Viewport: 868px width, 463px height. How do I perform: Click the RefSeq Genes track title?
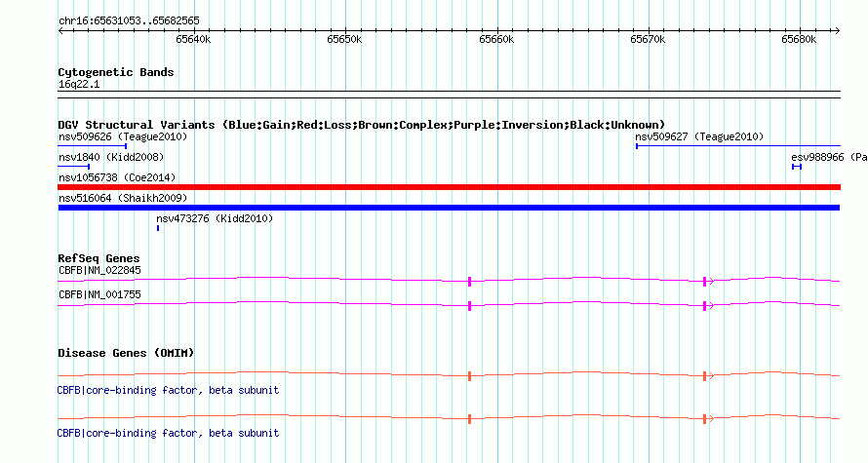coord(99,258)
